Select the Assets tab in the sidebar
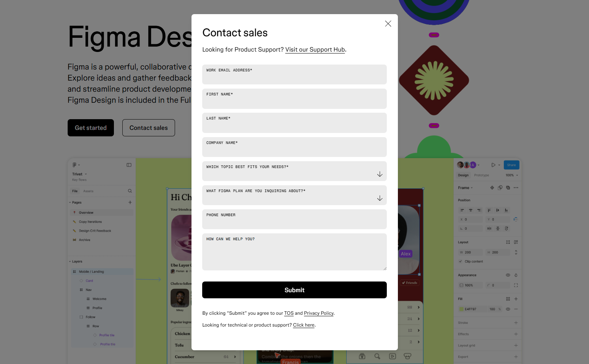The height and width of the screenshot is (364, 589). pos(88,191)
